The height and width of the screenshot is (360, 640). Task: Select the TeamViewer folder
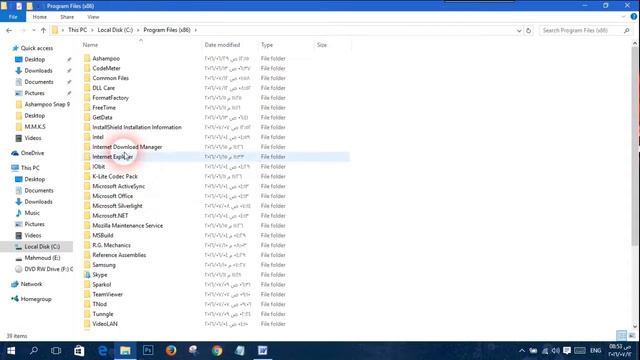[108, 294]
